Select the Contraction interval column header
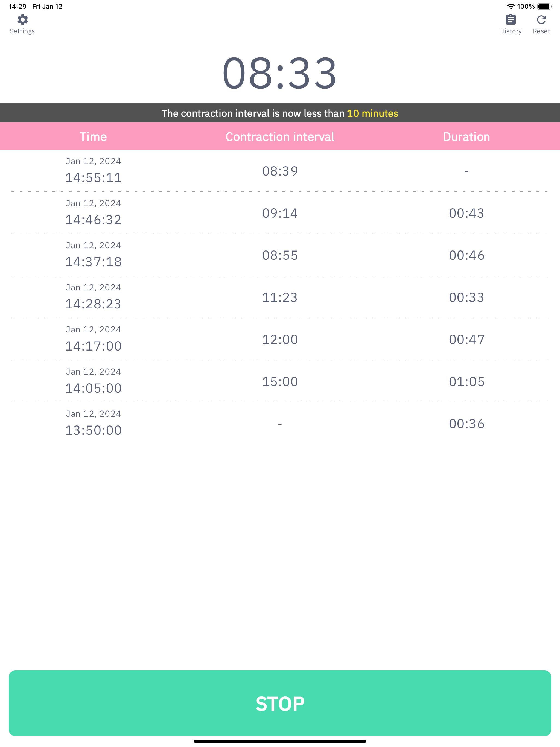Image resolution: width=560 pixels, height=747 pixels. pos(280,137)
